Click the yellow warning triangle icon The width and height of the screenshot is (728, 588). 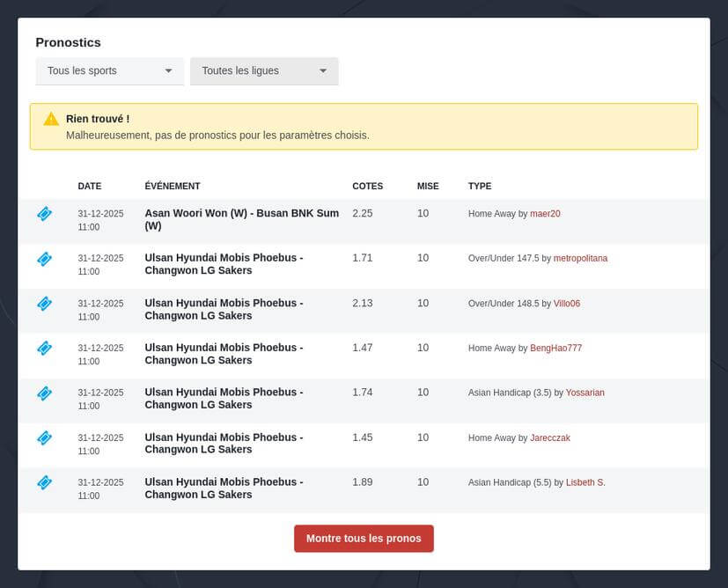(51, 119)
